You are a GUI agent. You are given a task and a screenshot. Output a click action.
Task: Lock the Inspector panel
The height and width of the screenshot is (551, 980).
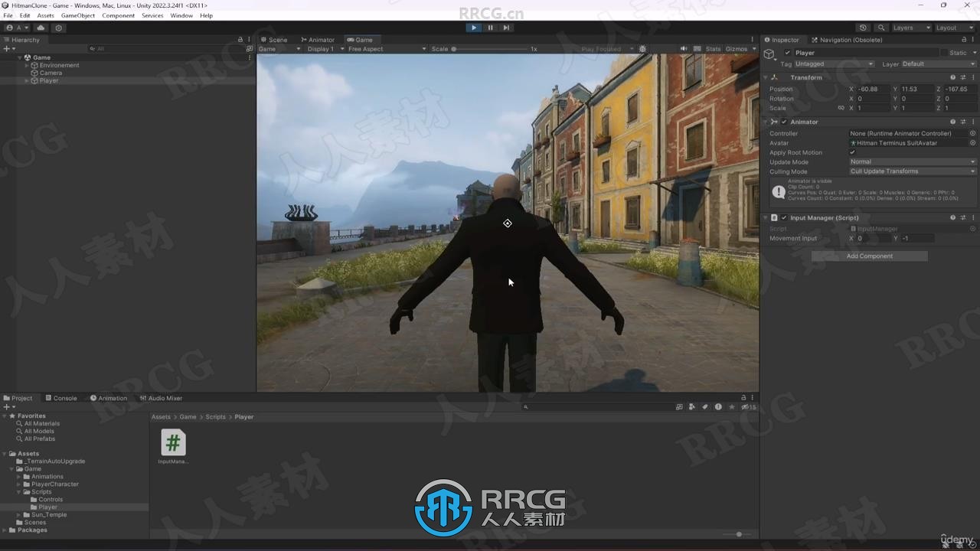(965, 40)
